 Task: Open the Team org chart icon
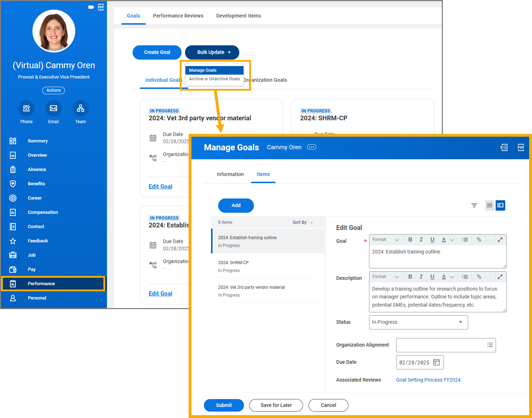(81, 108)
